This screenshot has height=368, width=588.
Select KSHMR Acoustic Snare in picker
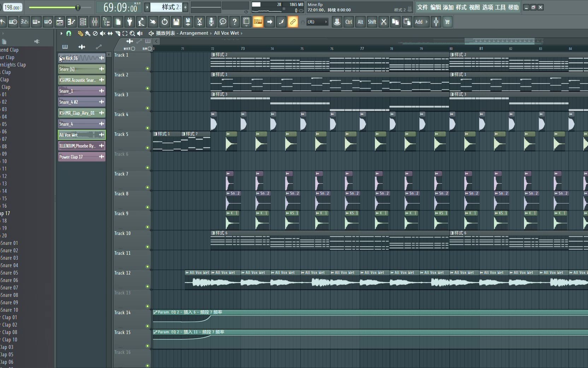coord(82,80)
